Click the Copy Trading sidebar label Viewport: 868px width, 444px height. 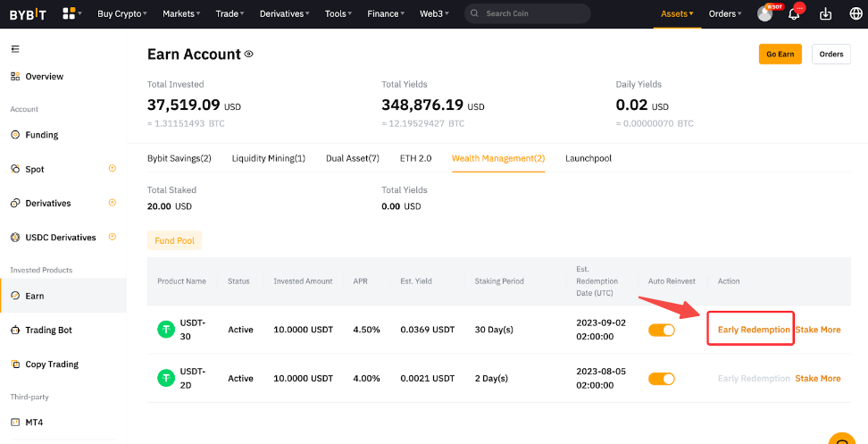coord(52,364)
